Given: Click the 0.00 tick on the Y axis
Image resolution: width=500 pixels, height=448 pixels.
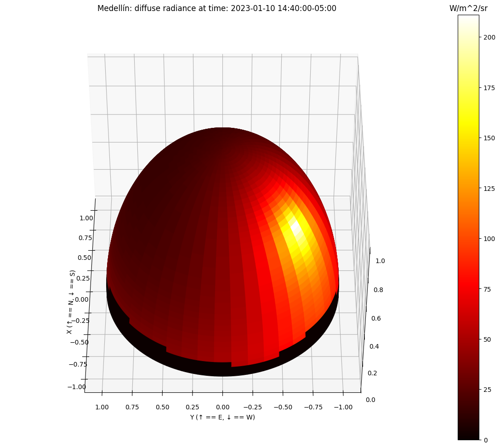Looking at the screenshot, I should (x=222, y=407).
